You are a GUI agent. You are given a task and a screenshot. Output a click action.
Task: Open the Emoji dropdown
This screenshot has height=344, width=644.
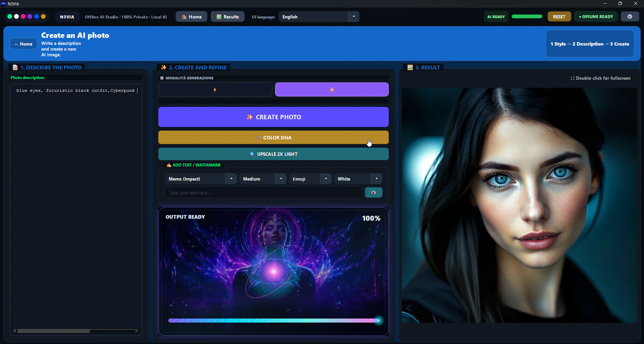click(310, 179)
